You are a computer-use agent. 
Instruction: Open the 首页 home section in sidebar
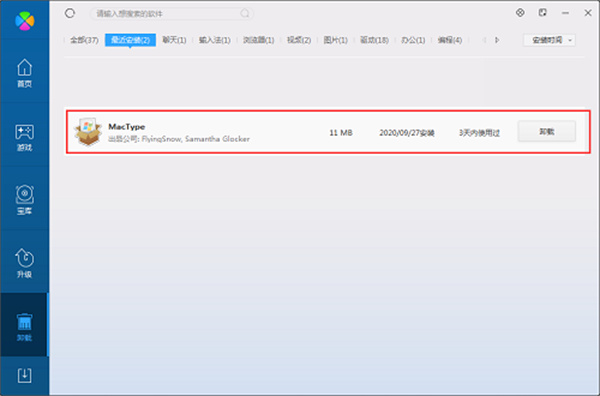click(x=24, y=73)
